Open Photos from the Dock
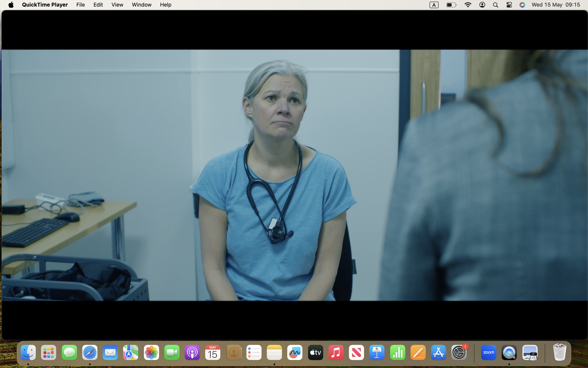Viewport: 588px width, 368px height. tap(151, 352)
